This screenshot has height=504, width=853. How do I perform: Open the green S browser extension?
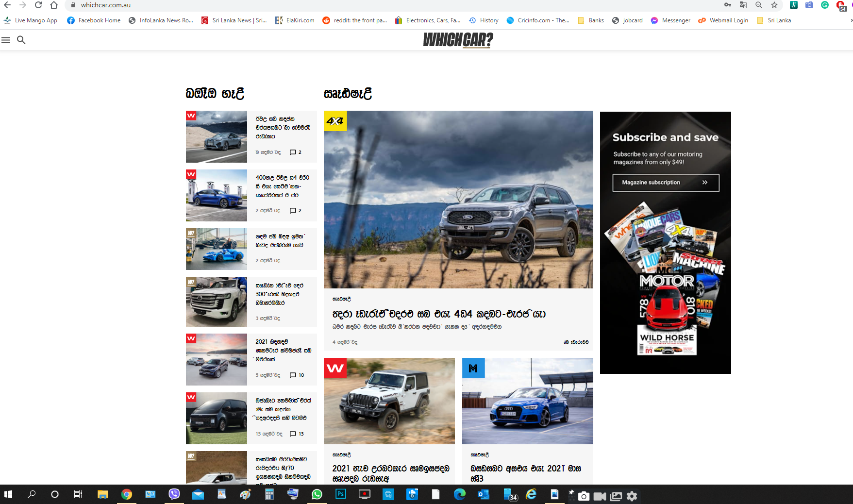click(x=794, y=5)
